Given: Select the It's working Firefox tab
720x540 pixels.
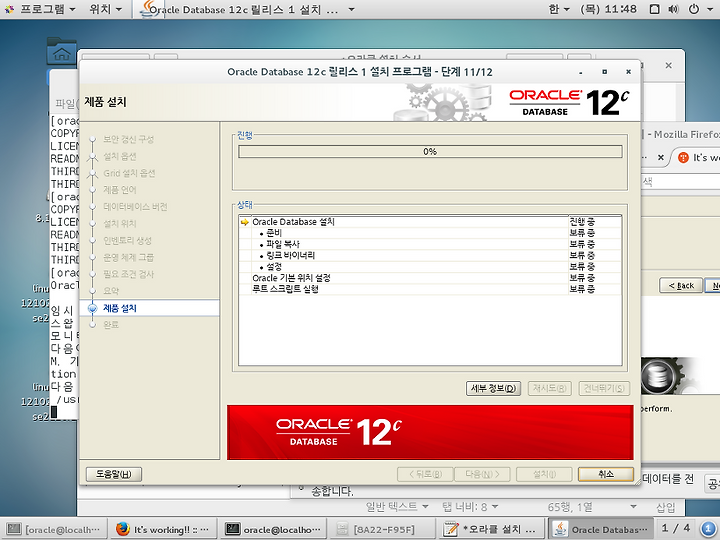Looking at the screenshot, I should click(696, 158).
